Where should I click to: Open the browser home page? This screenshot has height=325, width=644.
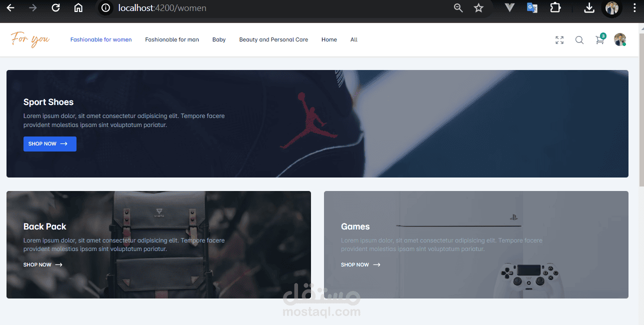(78, 8)
